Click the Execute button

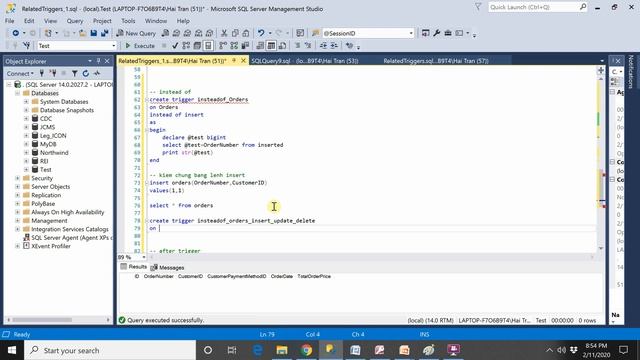[x=140, y=46]
